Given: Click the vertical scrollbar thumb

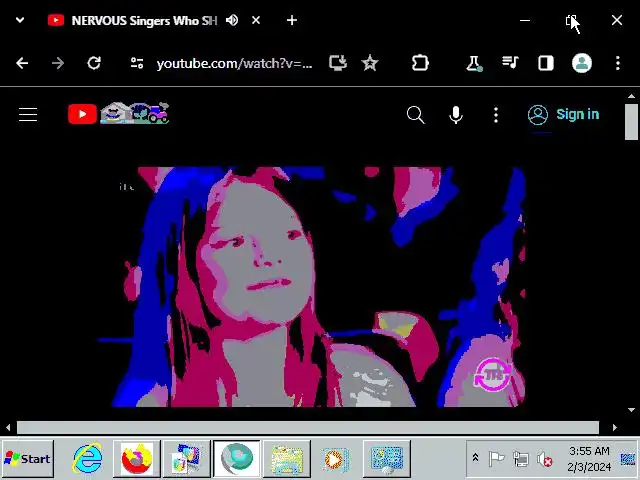Looking at the screenshot, I should [x=631, y=122].
